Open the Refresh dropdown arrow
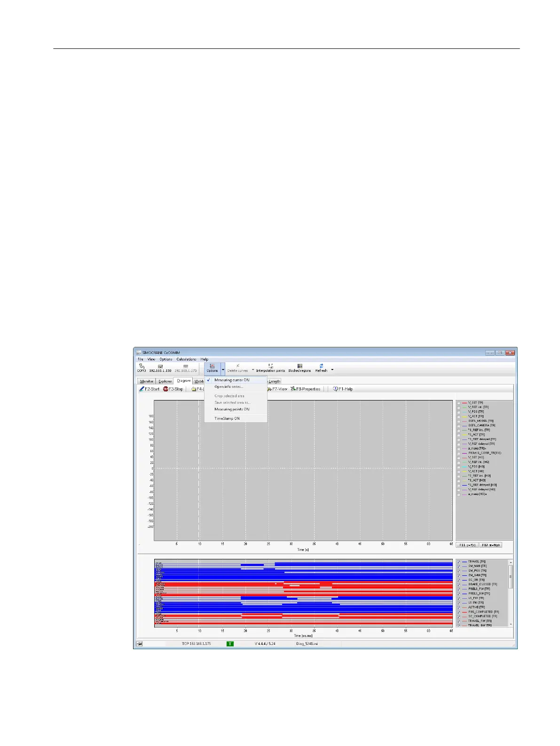Viewport: 560px width, 746px height. pos(332,369)
